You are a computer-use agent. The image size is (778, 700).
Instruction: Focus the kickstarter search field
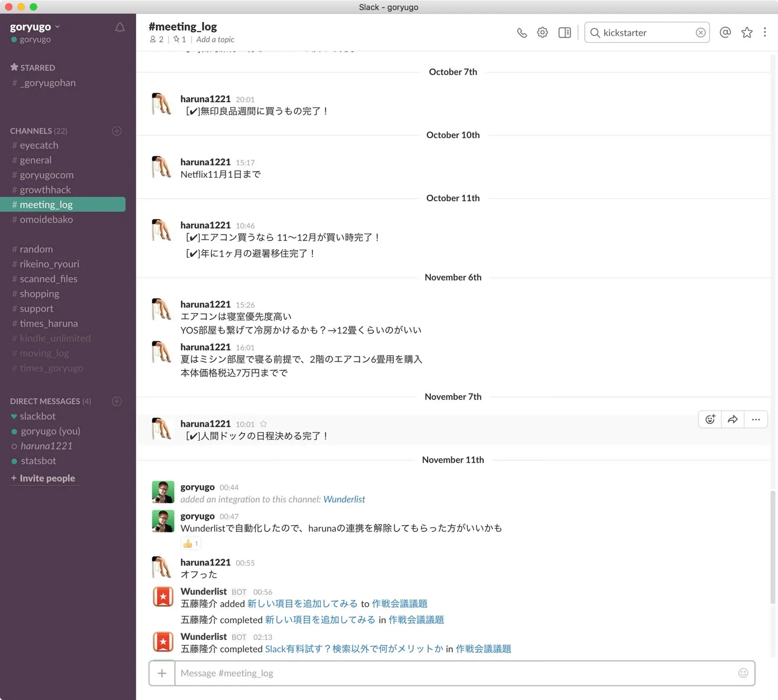click(x=647, y=33)
